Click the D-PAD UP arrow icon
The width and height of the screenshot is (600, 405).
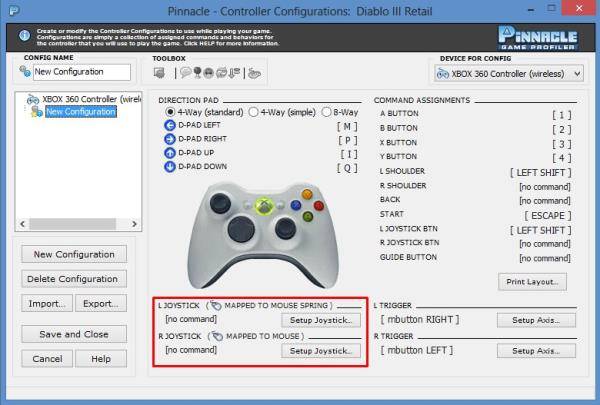tap(170, 153)
